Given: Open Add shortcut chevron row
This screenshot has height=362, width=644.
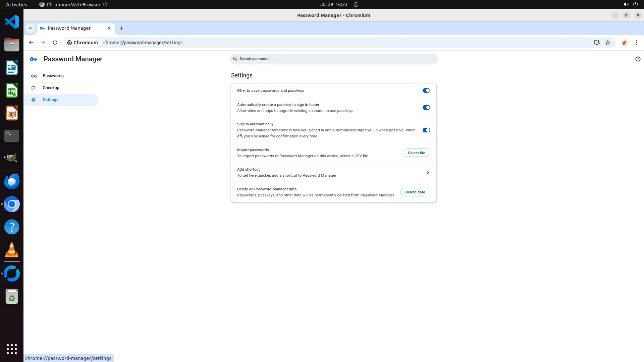Looking at the screenshot, I should (x=428, y=172).
